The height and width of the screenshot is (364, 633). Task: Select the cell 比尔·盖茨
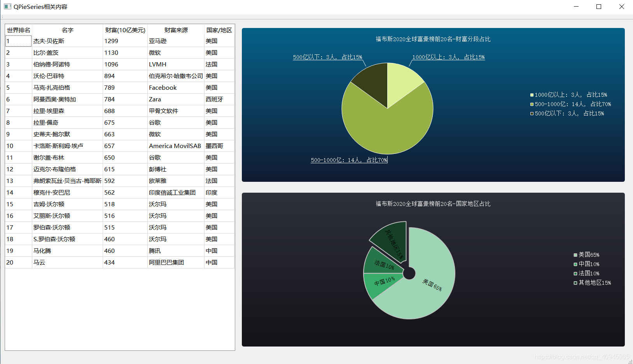coord(67,53)
